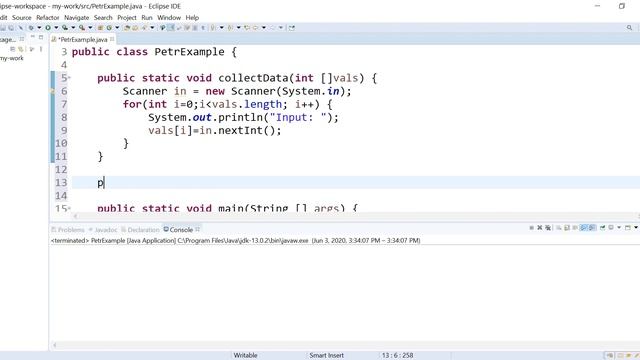Open the Help menu

(192, 18)
